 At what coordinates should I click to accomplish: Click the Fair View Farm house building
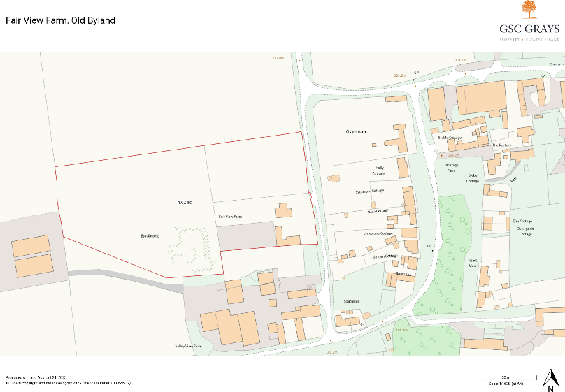283,211
